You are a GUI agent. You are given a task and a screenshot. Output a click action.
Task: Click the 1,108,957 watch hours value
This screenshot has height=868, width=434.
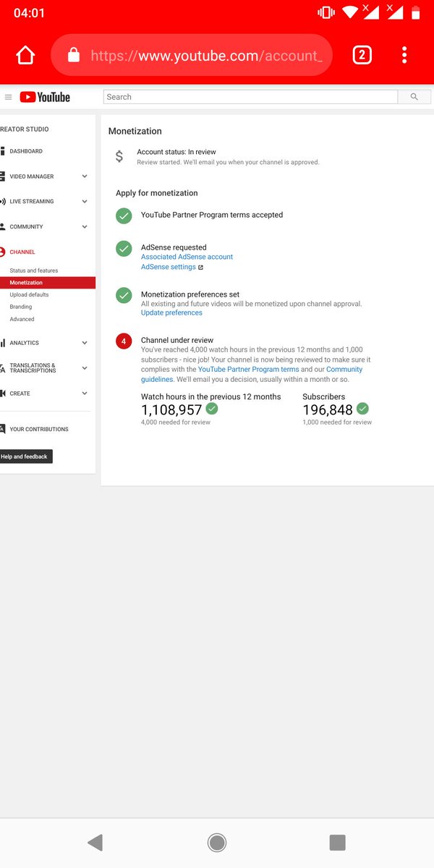[x=171, y=410]
